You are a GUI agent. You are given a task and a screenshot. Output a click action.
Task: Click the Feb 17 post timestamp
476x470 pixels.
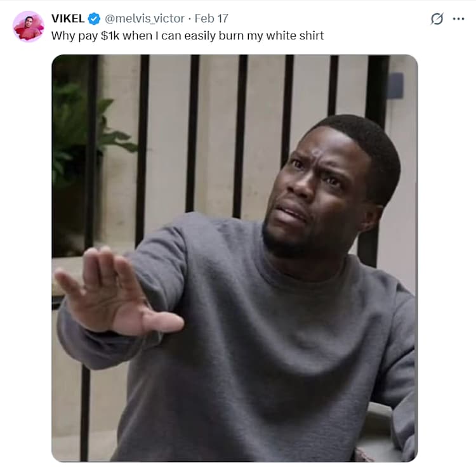(211, 18)
